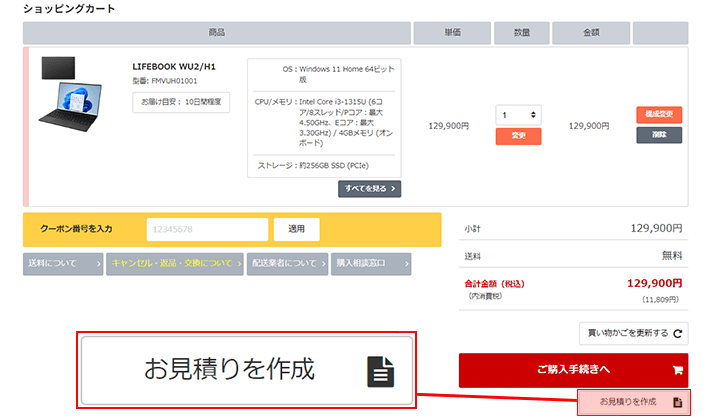Click the orange 変更 quantity update button
Viewport: 717px width, 419px height.
pos(519,136)
